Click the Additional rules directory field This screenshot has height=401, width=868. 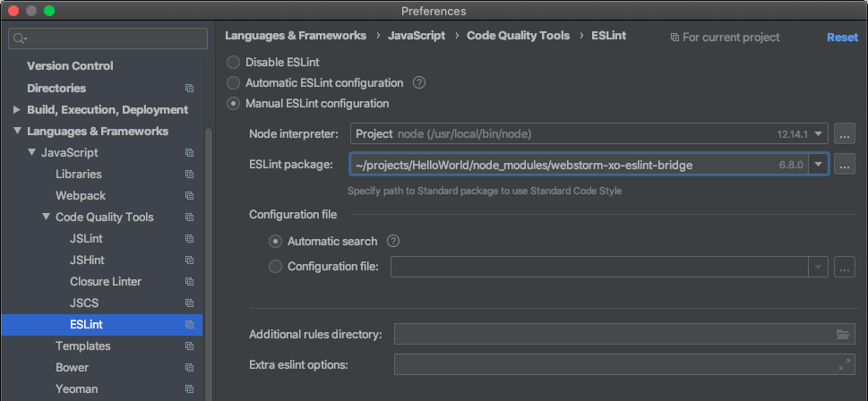[624, 334]
